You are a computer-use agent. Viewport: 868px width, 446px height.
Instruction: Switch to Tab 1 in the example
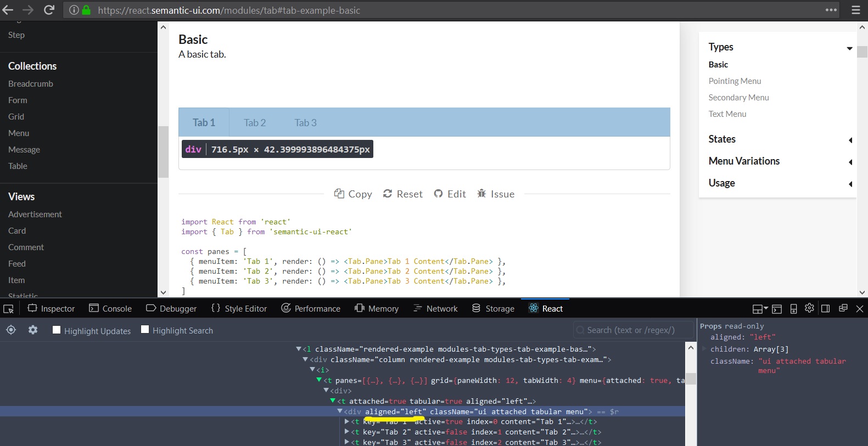204,122
